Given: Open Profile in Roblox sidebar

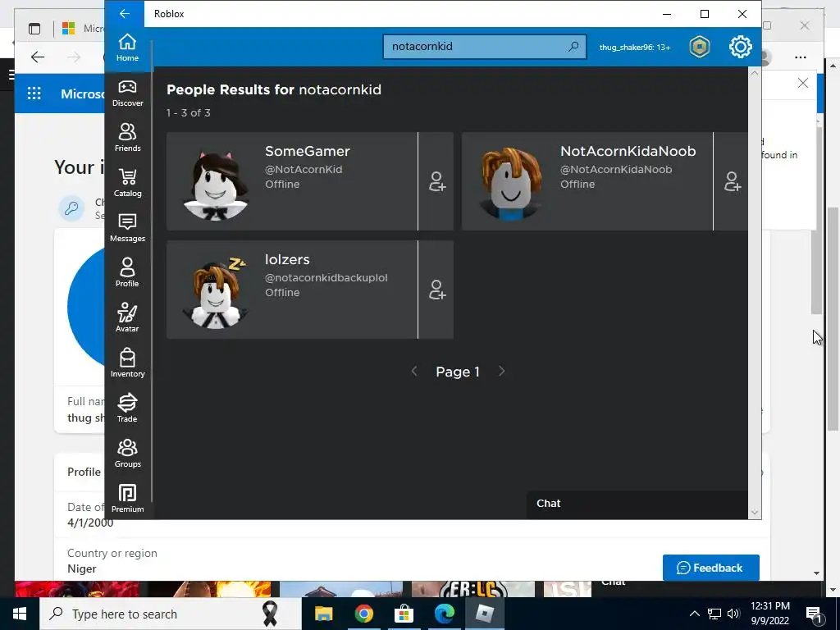Looking at the screenshot, I should click(x=127, y=272).
